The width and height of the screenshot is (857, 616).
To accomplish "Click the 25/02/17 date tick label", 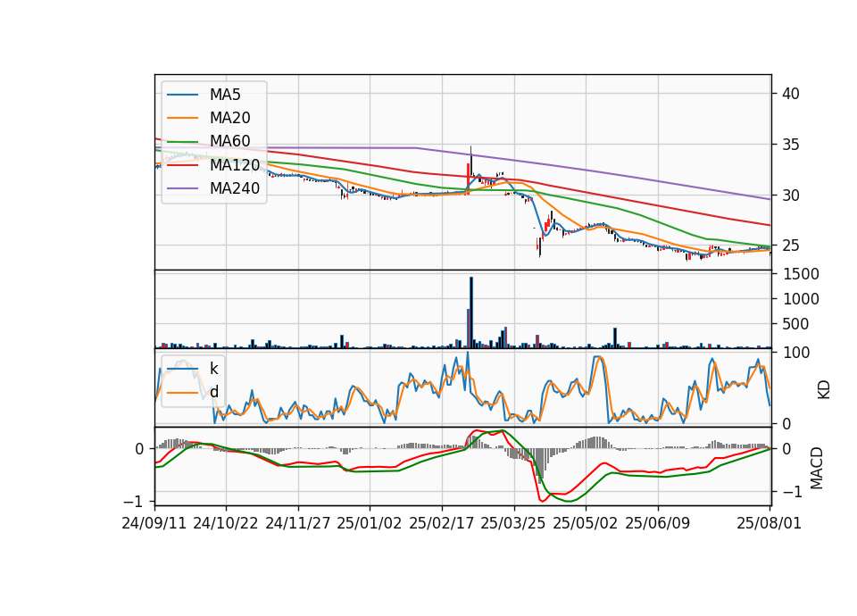I will point(442,523).
